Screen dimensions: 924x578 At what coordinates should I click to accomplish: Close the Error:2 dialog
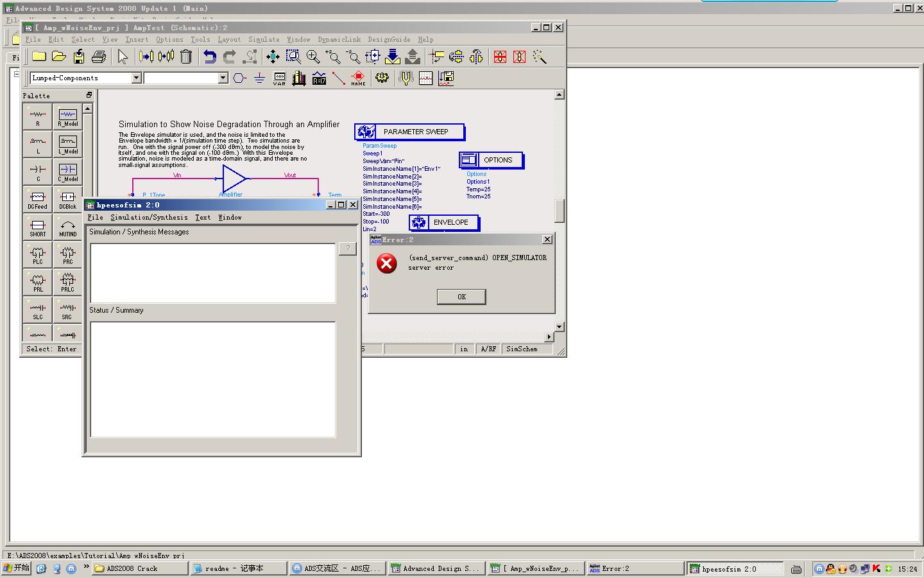click(x=547, y=240)
